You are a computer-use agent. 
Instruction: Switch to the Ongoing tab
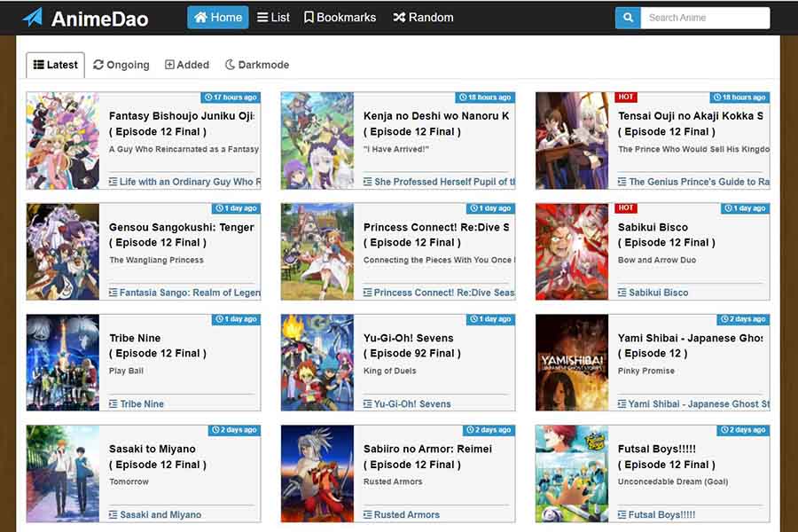pos(121,65)
